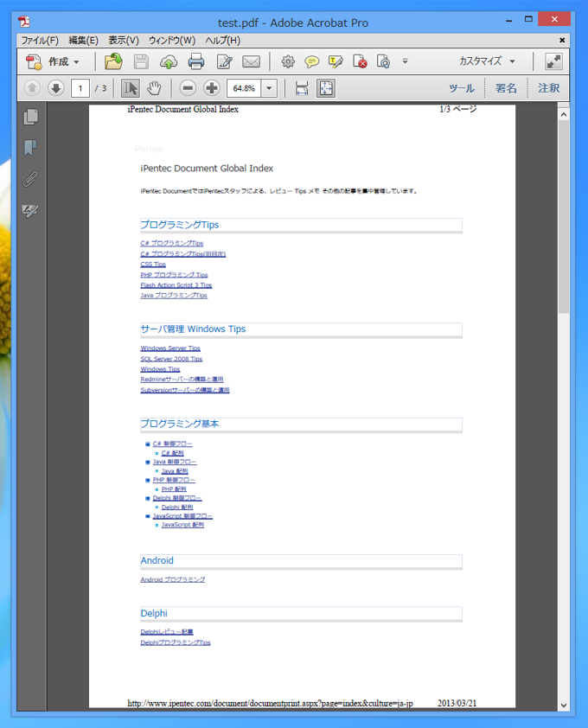Open the 編集(E) menu
Viewport: 588px width, 728px height.
(x=84, y=41)
